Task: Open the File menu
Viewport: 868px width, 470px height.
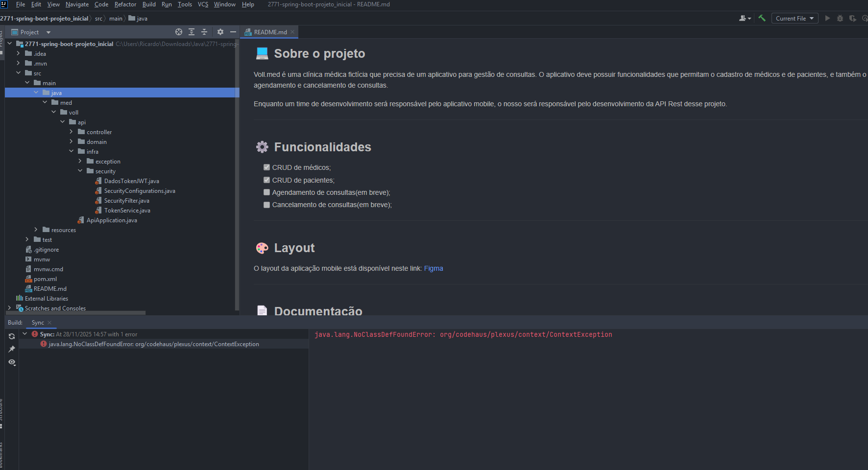Action: click(21, 4)
